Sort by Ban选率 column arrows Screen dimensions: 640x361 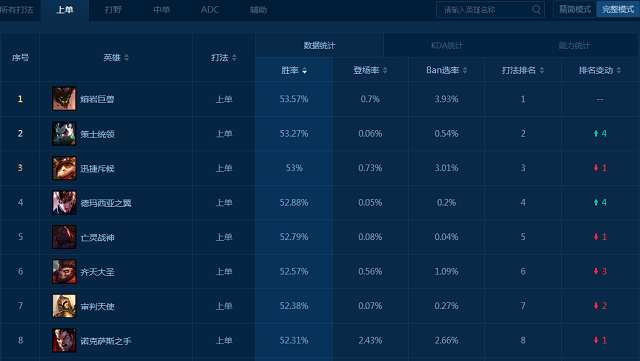tap(465, 70)
